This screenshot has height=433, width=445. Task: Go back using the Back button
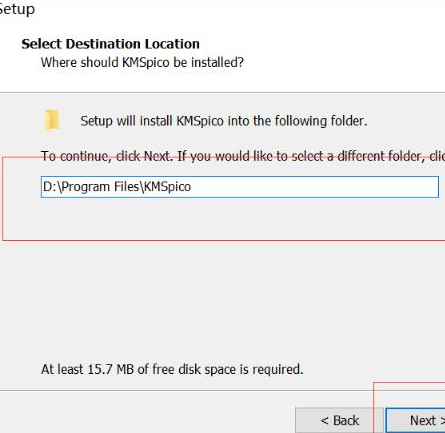coord(339,420)
